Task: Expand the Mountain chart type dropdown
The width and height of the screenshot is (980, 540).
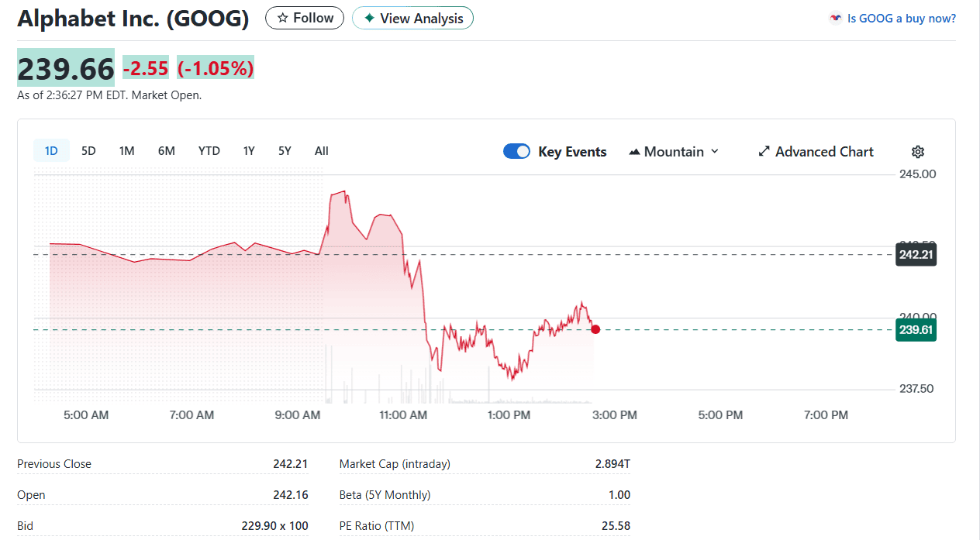Action: 674,152
